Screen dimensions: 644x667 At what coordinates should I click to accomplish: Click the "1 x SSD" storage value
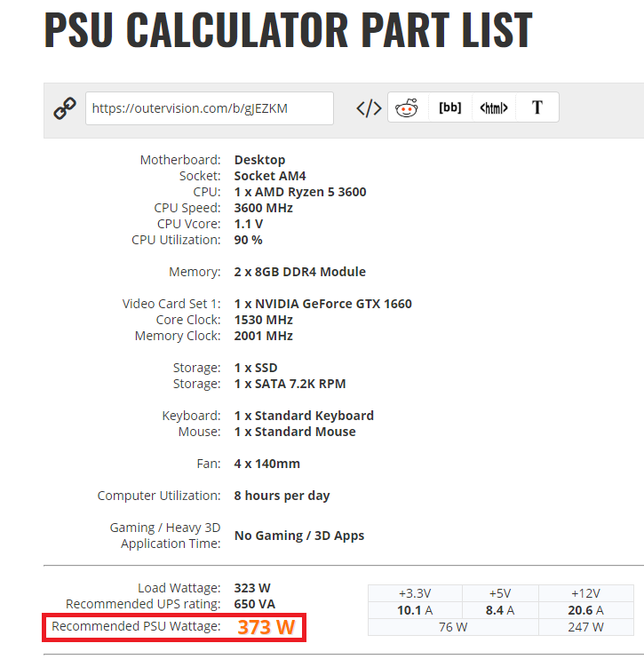click(256, 368)
